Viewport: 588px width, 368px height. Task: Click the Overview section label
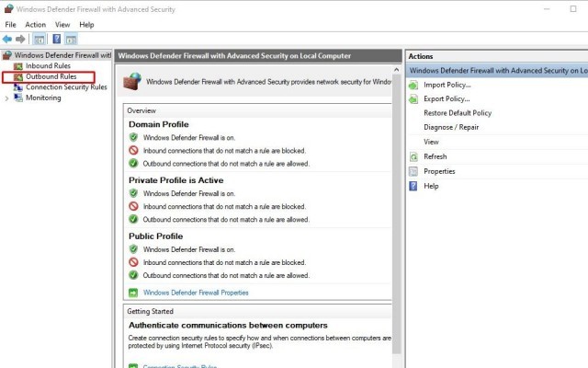pos(141,110)
